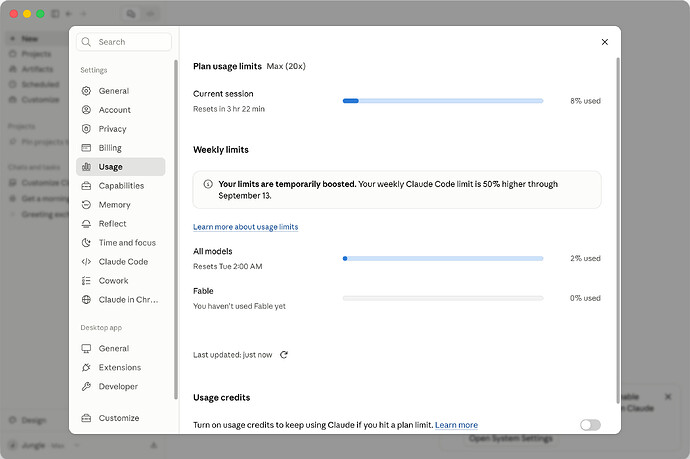Open the Account settings page
Image resolution: width=690 pixels, height=459 pixels.
pyautogui.click(x=121, y=110)
